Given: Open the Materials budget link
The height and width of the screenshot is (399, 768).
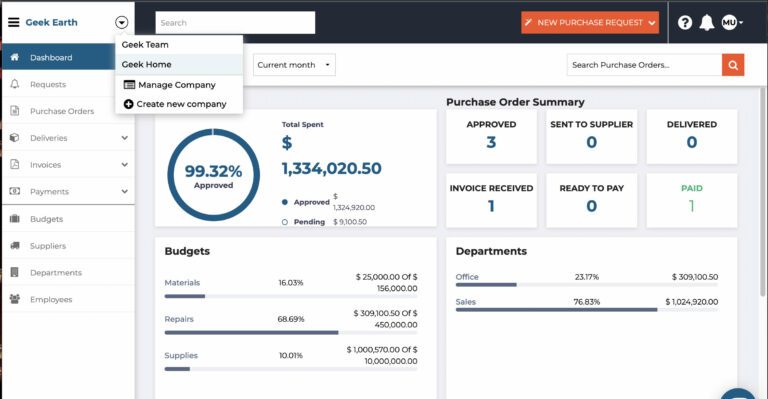Looking at the screenshot, I should pyautogui.click(x=182, y=282).
